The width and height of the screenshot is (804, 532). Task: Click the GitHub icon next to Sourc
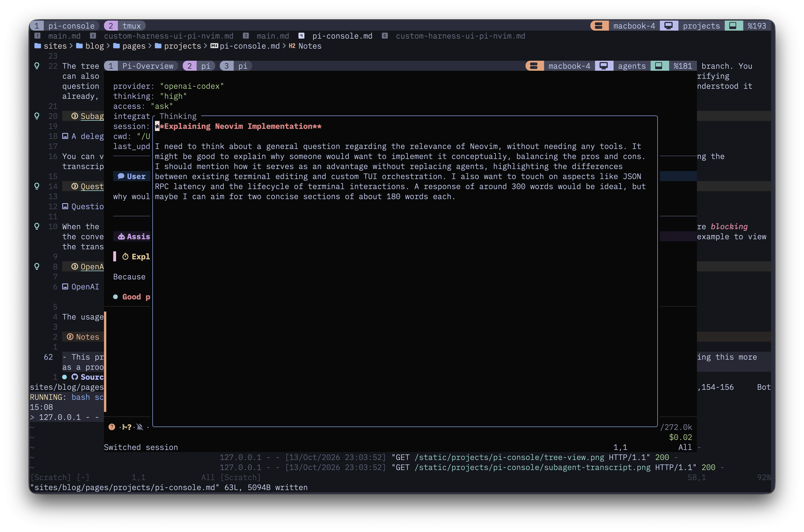click(75, 377)
